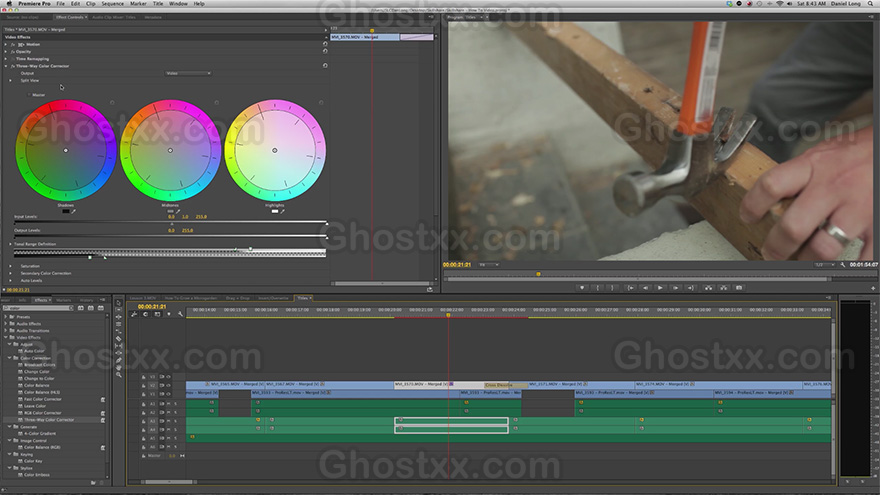Click timeline Add Marker icon

point(168,314)
